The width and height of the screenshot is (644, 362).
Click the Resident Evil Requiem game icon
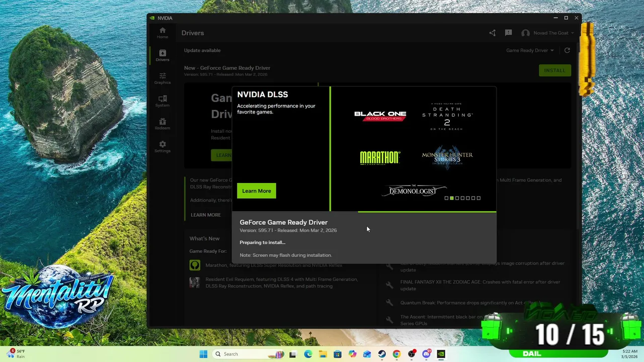pos(195,283)
